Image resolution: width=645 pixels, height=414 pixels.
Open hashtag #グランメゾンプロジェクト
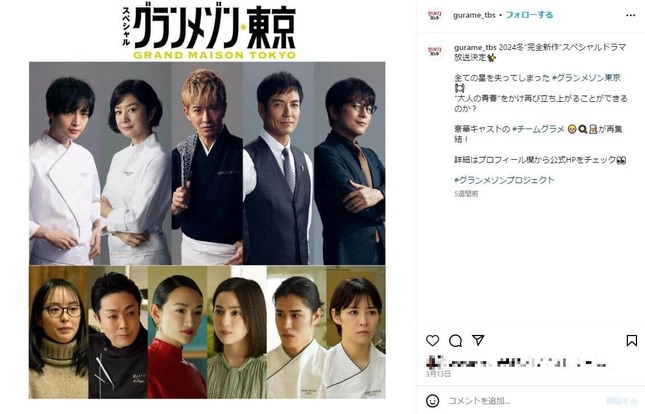tap(504, 180)
